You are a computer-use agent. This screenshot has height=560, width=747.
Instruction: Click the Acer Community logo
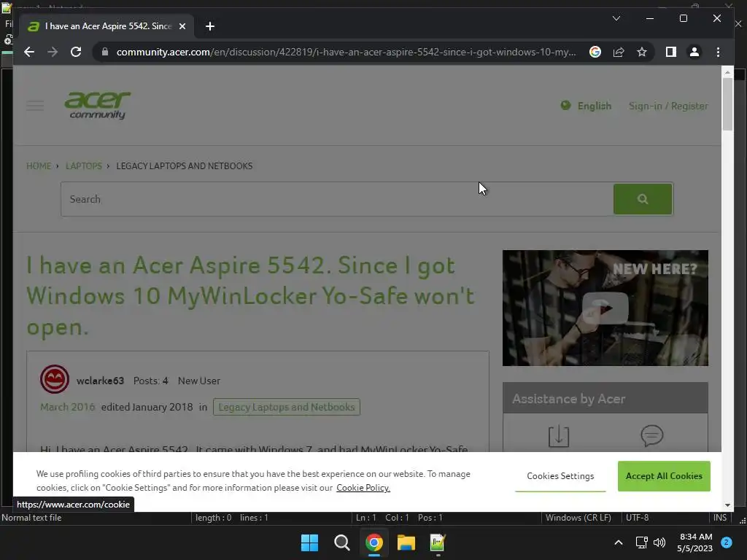click(97, 105)
